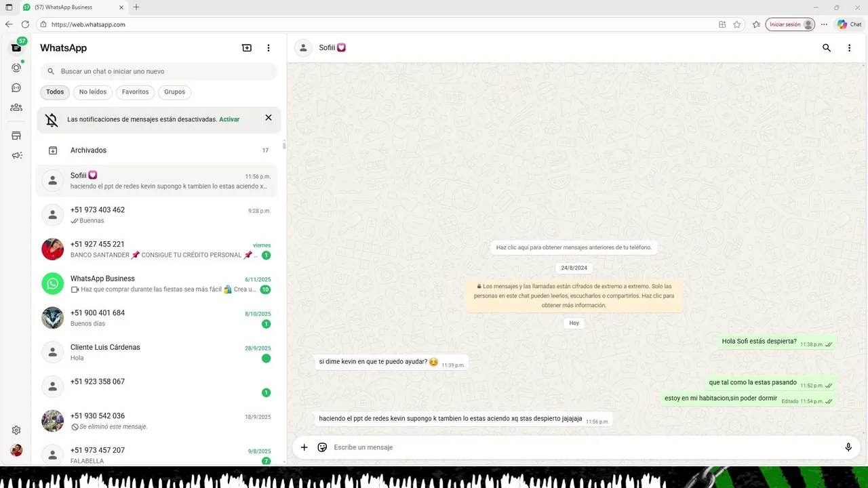The image size is (868, 488).
Task: Click the browser refresh button
Action: pos(25,24)
